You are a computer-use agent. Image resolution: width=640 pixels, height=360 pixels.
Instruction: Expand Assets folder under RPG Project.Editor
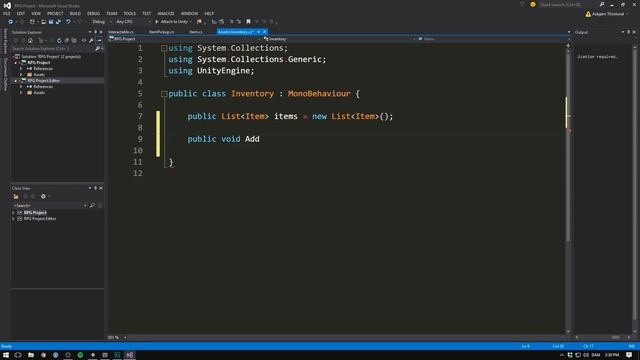pos(21,93)
